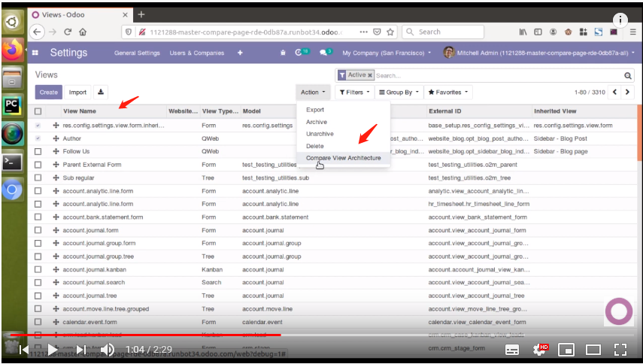The height and width of the screenshot is (364, 643).
Task: Click the plus icon in Settings menu bar
Action: click(240, 53)
